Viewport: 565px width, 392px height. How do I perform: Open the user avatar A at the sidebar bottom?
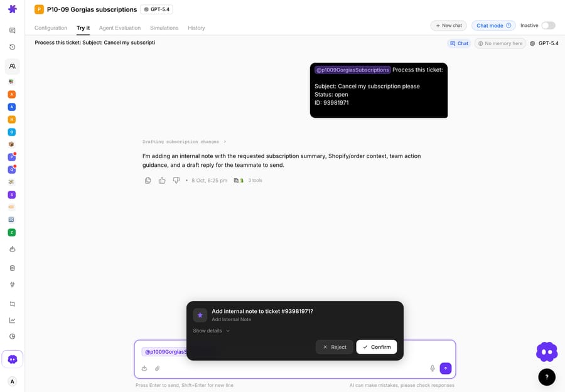tap(13, 381)
